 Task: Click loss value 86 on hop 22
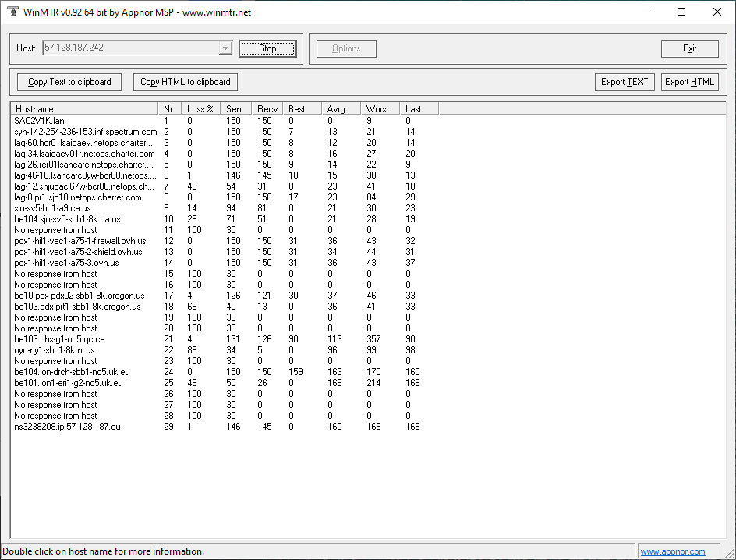192,350
